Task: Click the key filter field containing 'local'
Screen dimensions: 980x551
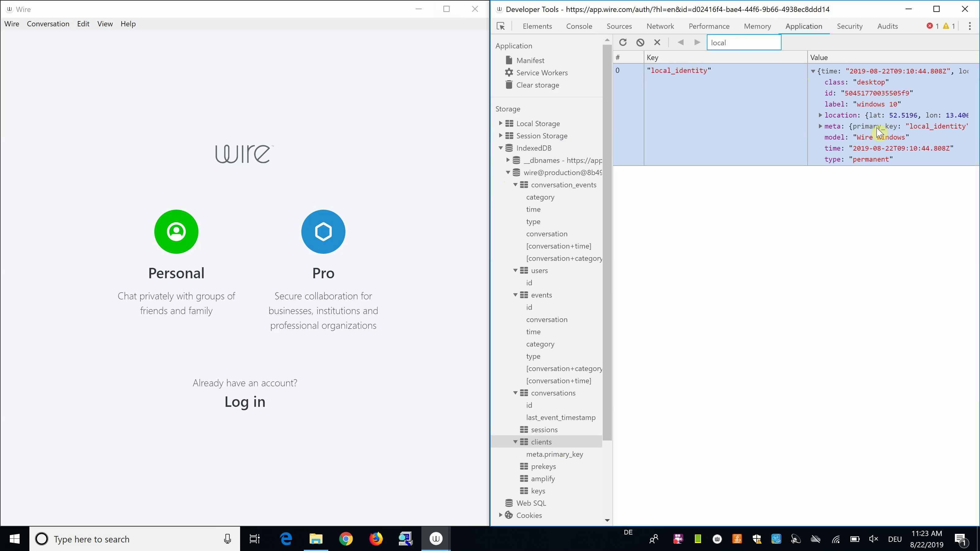Action: pyautogui.click(x=744, y=43)
